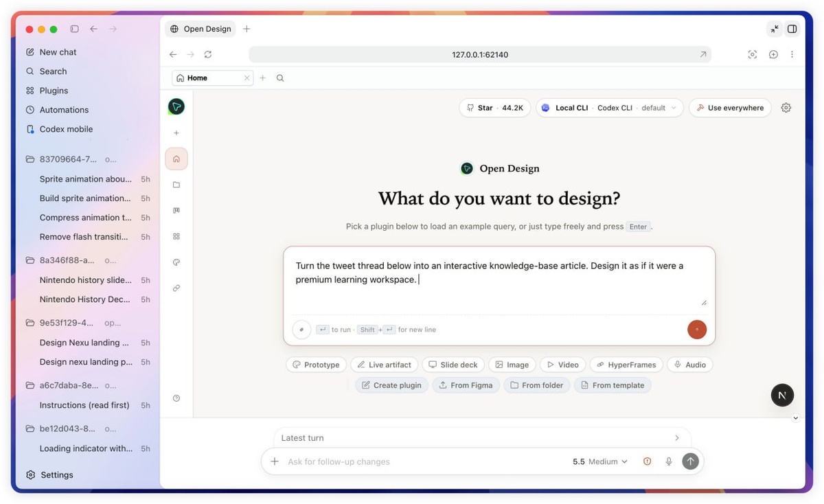This screenshot has width=824, height=504.
Task: Choose the HyperFrames chip
Action: click(626, 365)
